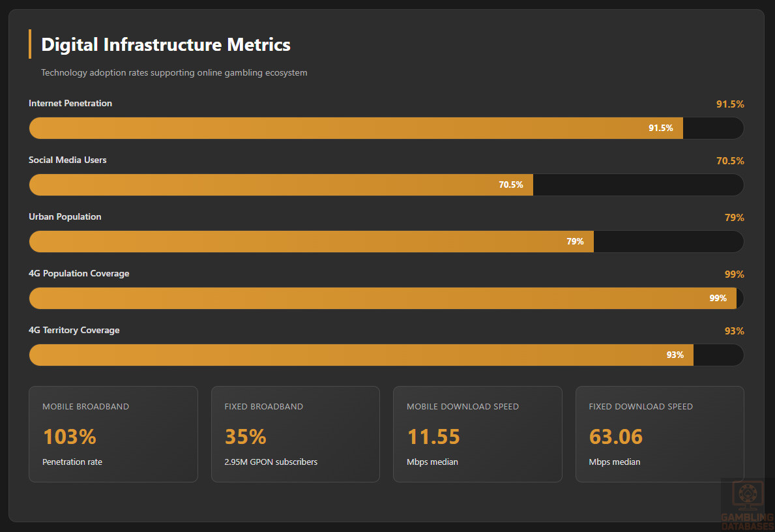Click the 2.95M GPON subscribers text
The width and height of the screenshot is (775, 532).
(271, 462)
